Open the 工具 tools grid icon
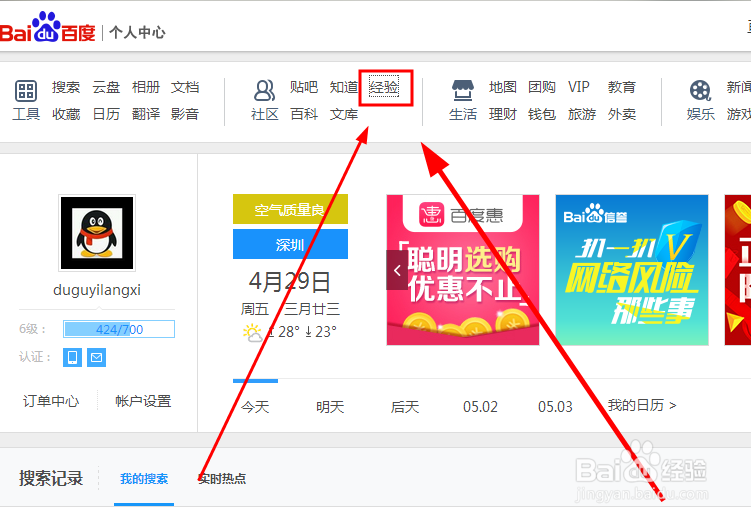751x520 pixels. click(x=26, y=90)
